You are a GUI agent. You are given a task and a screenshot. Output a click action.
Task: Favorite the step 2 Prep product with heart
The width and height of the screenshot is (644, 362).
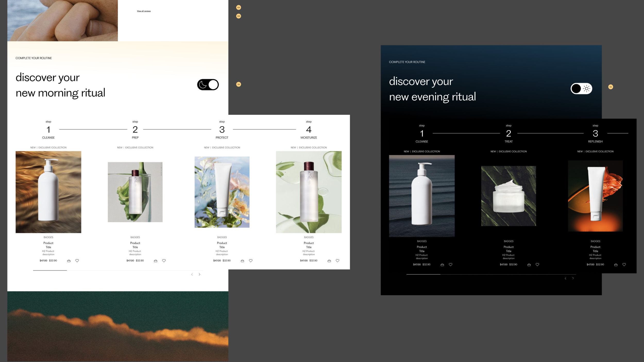tap(164, 261)
